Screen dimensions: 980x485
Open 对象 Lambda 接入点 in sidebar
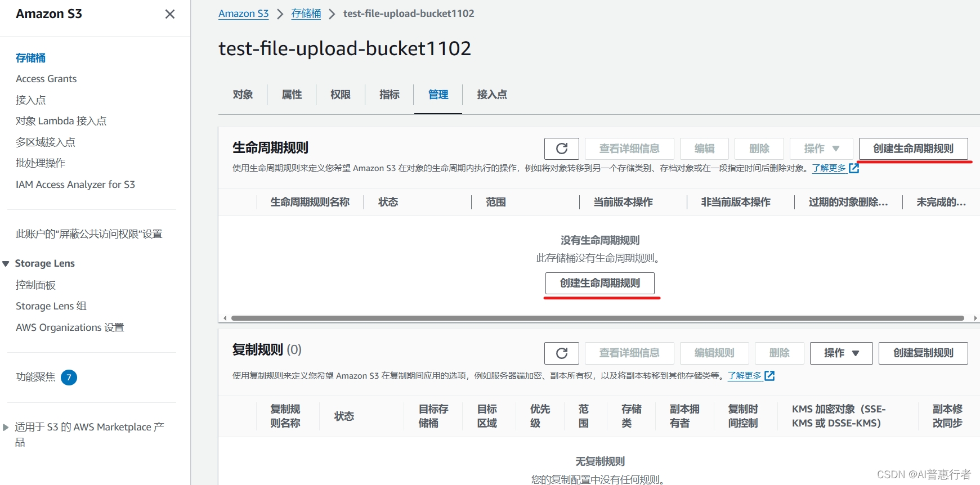point(61,121)
